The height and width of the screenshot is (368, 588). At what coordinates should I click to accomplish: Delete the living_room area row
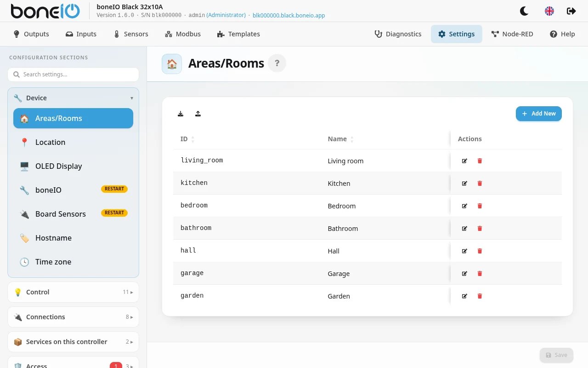[480, 161]
